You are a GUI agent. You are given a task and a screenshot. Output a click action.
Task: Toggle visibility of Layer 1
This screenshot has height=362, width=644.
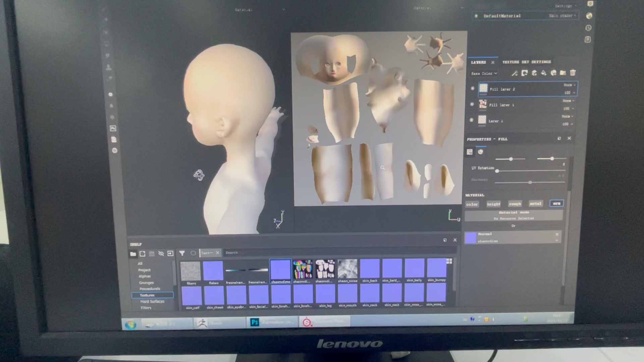tap(471, 120)
